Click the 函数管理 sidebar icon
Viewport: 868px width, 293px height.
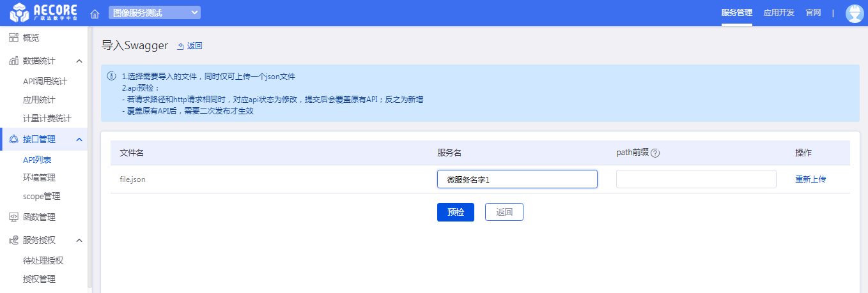13,217
